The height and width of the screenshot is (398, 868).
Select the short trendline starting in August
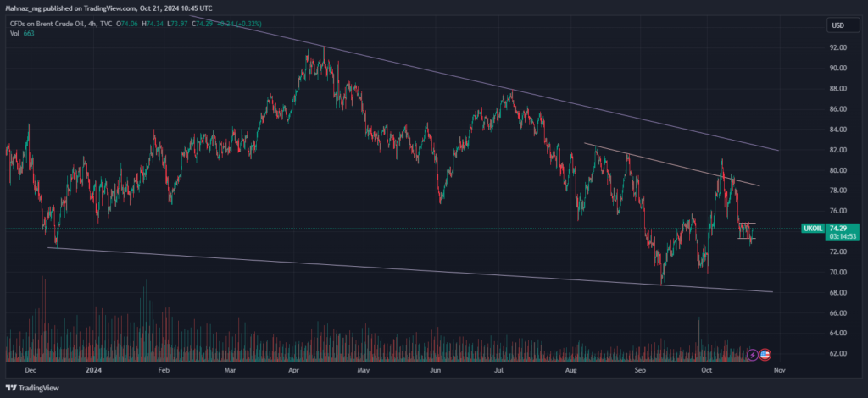click(x=672, y=165)
